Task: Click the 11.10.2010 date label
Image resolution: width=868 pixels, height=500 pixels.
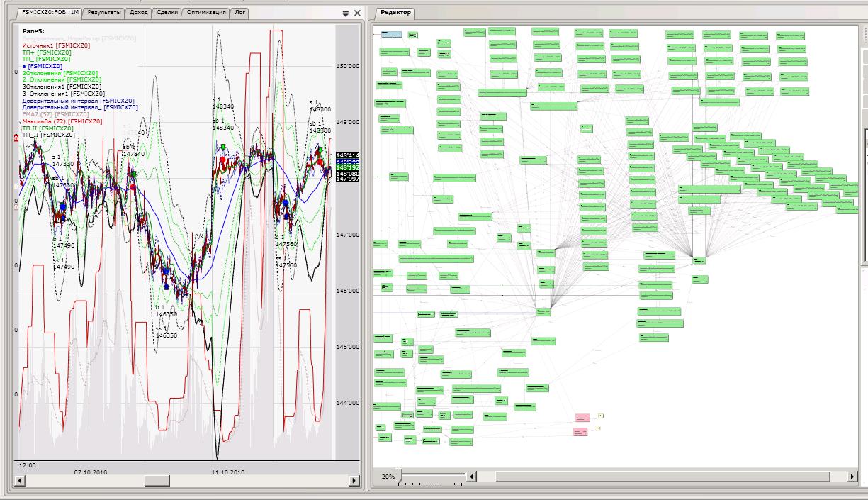Action: click(228, 472)
